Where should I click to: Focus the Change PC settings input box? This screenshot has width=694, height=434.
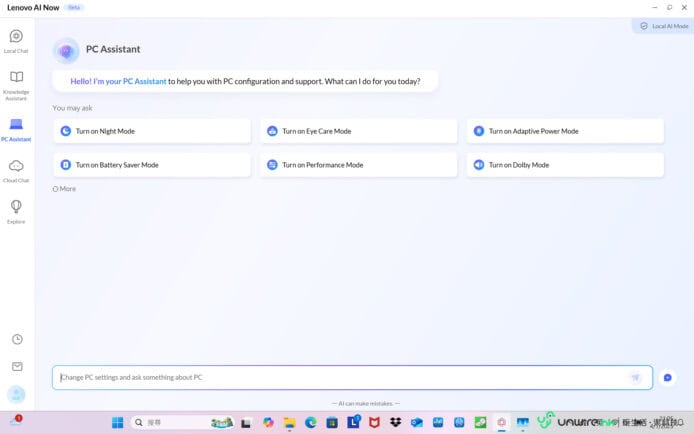pos(352,377)
